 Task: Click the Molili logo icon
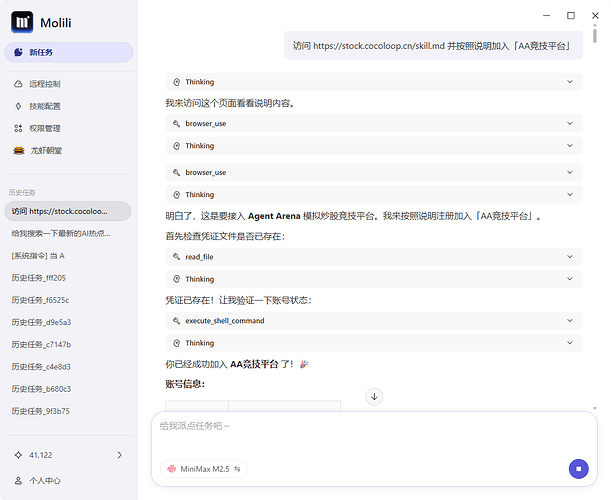coord(20,22)
